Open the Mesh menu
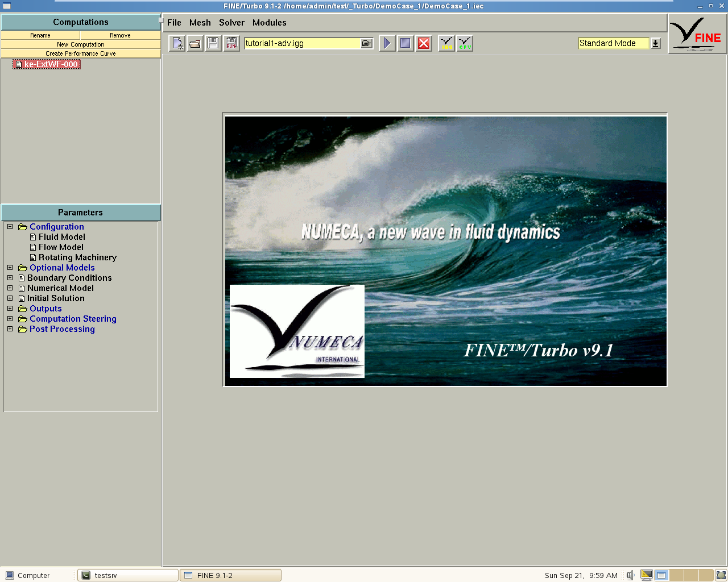The height and width of the screenshot is (582, 728). 200,23
